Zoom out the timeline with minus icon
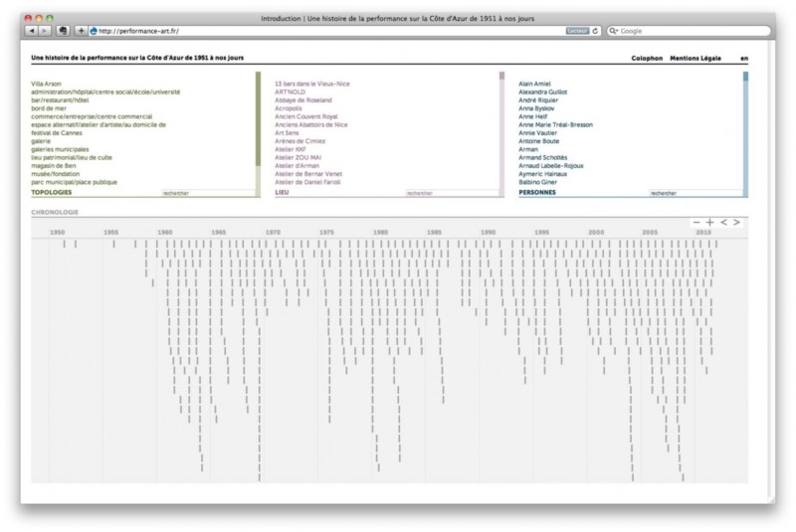796x532 pixels. point(697,222)
